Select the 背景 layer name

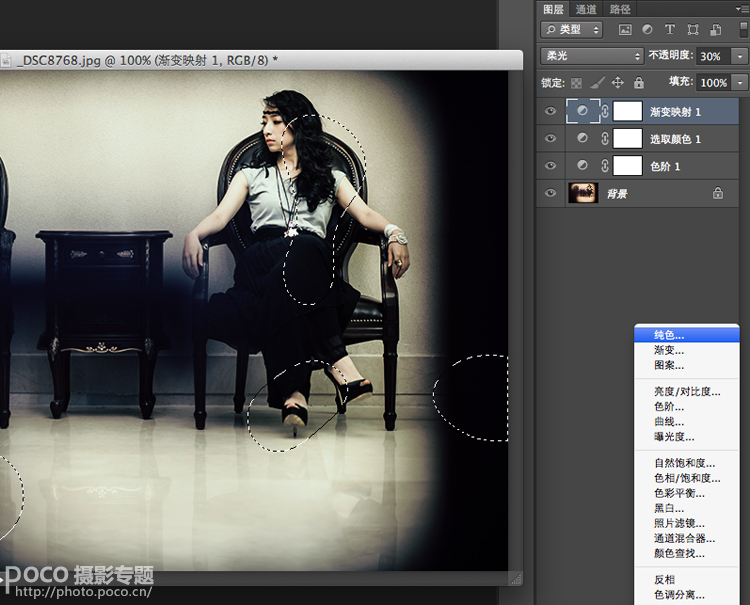coord(617,194)
